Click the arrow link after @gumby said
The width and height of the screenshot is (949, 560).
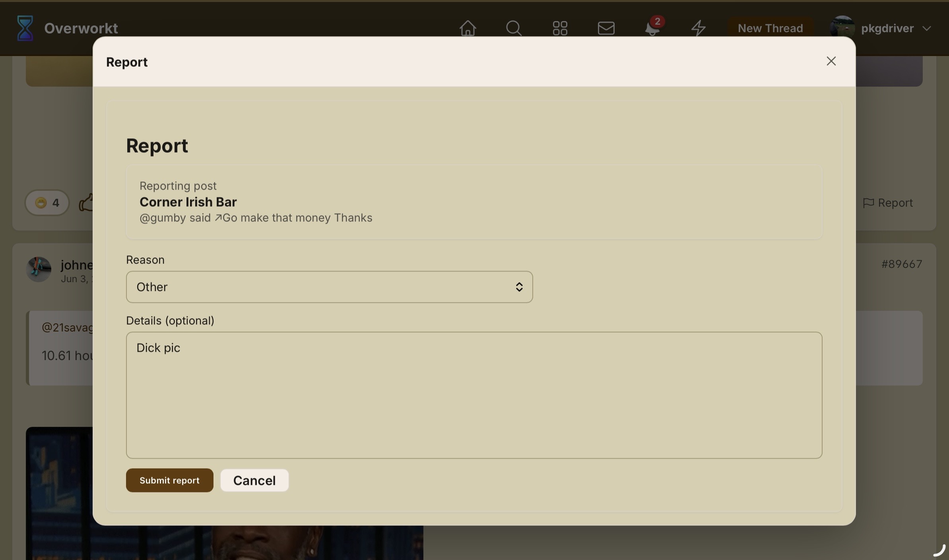click(x=218, y=218)
